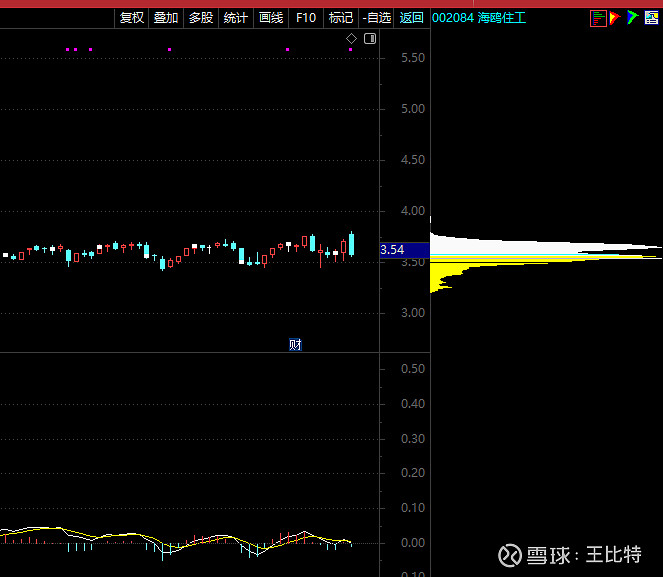
Task: Click stock title 002084 海鸥住工
Action: pos(479,18)
